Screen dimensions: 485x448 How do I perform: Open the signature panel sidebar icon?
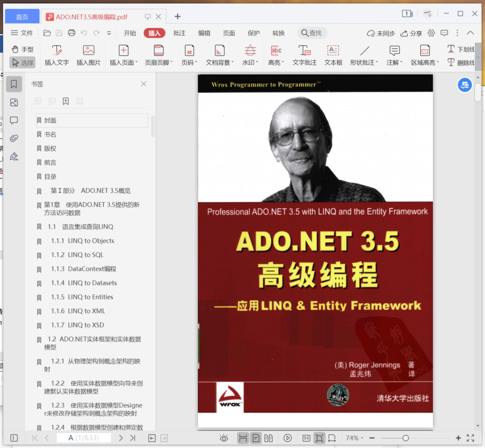pyautogui.click(x=14, y=157)
